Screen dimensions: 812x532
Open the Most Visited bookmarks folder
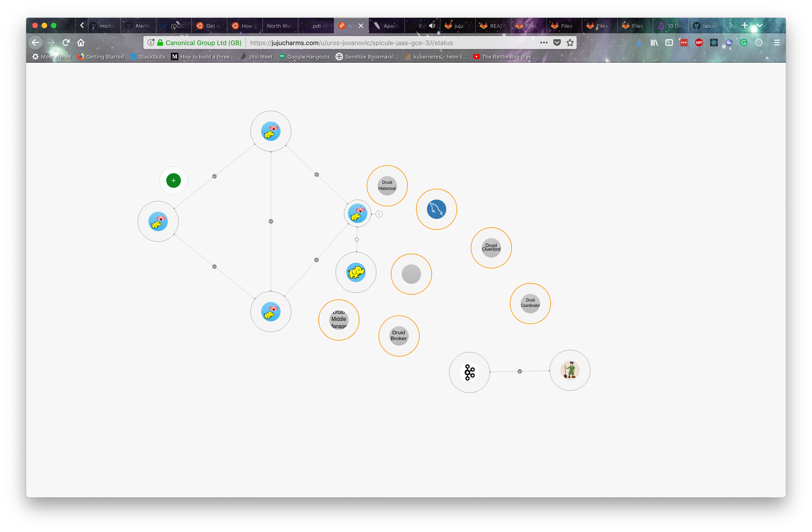point(52,57)
